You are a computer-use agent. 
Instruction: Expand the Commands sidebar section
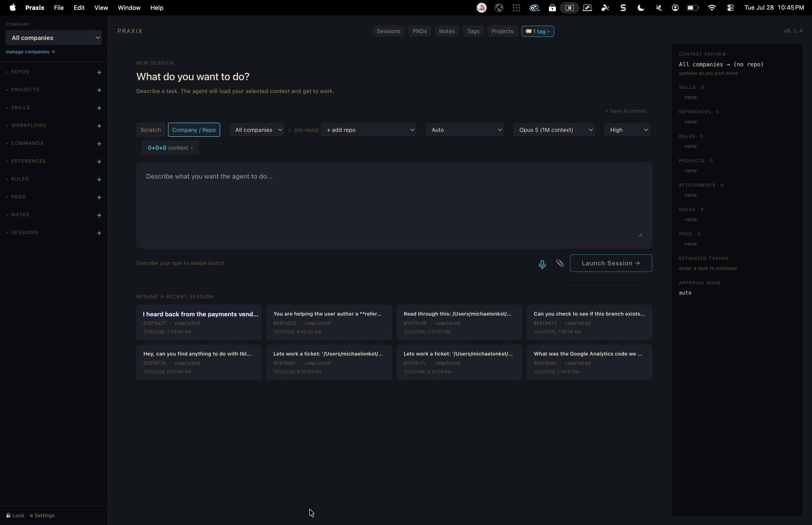pyautogui.click(x=27, y=143)
